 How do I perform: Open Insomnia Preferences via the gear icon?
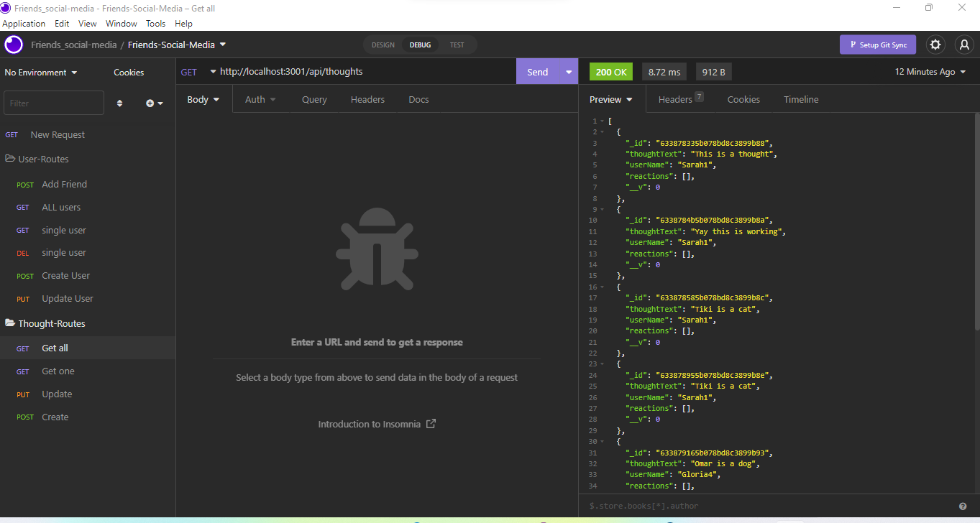935,45
